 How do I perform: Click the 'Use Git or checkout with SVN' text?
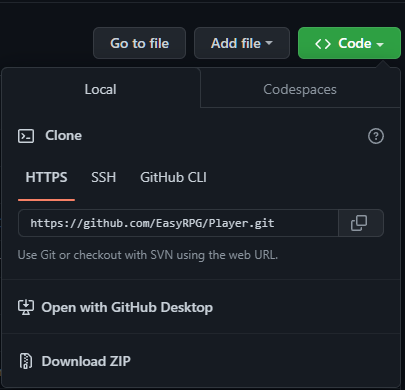pos(148,255)
